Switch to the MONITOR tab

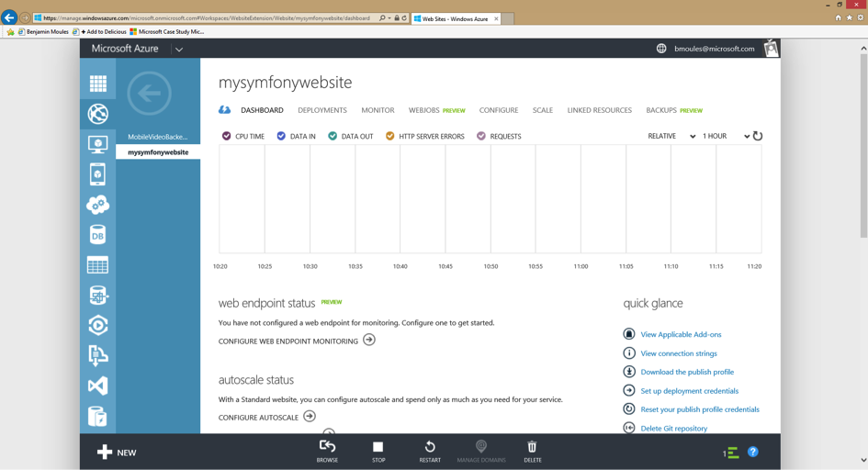378,110
